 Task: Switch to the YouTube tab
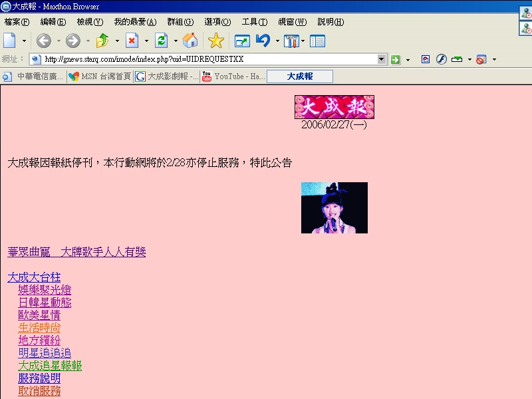coord(233,76)
